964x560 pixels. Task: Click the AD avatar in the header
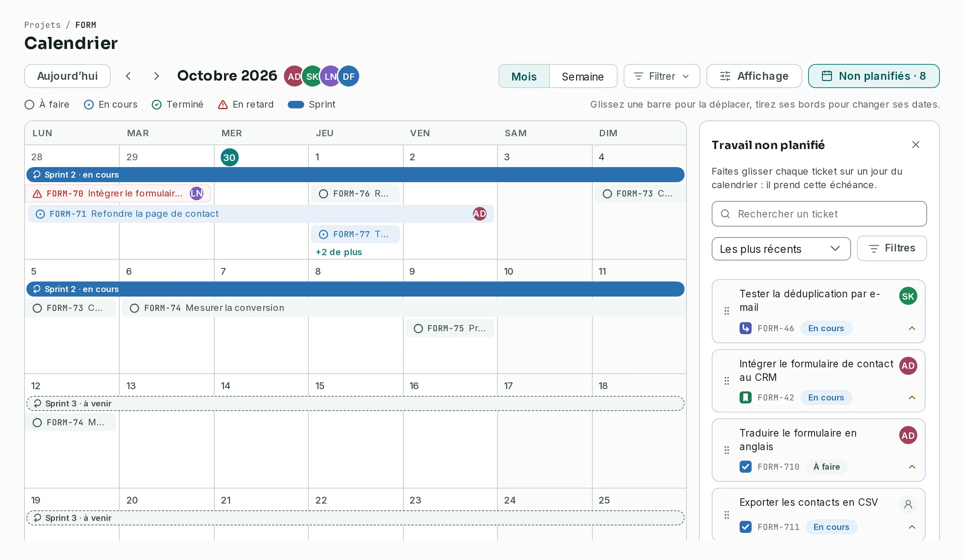coord(293,76)
